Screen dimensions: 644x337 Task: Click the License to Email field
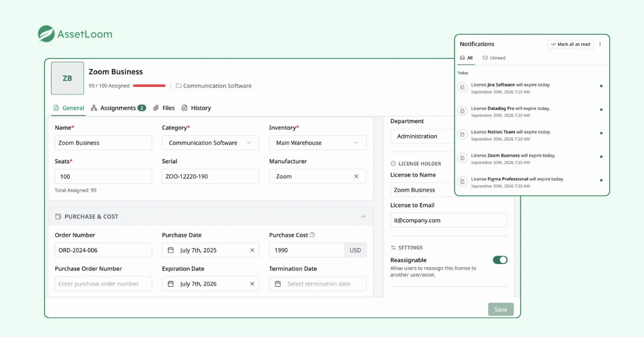(x=449, y=220)
